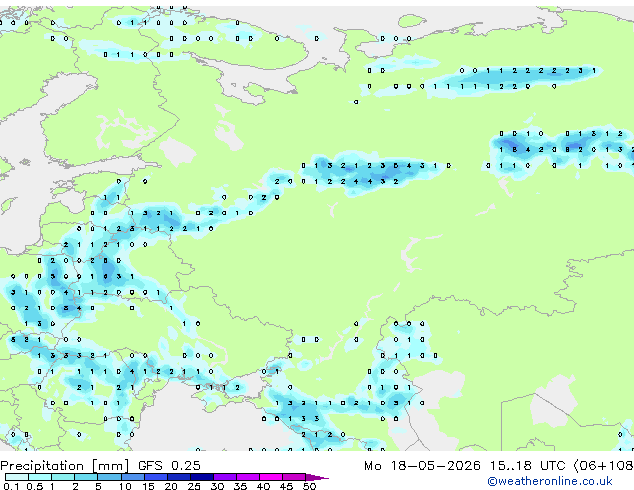This screenshot has height=490, width=634.
Task: Choose the 20 to 25 mm legend swatch
Action: (x=179, y=477)
